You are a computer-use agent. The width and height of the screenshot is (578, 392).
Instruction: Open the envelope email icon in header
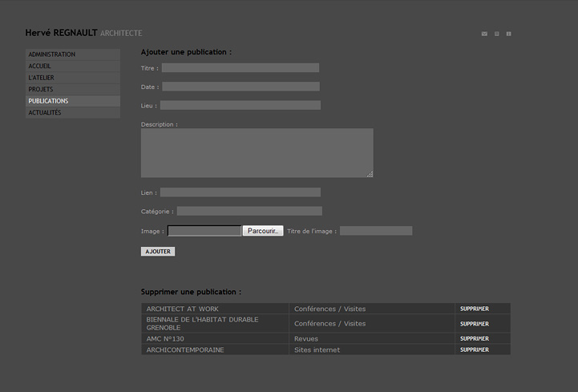point(484,34)
